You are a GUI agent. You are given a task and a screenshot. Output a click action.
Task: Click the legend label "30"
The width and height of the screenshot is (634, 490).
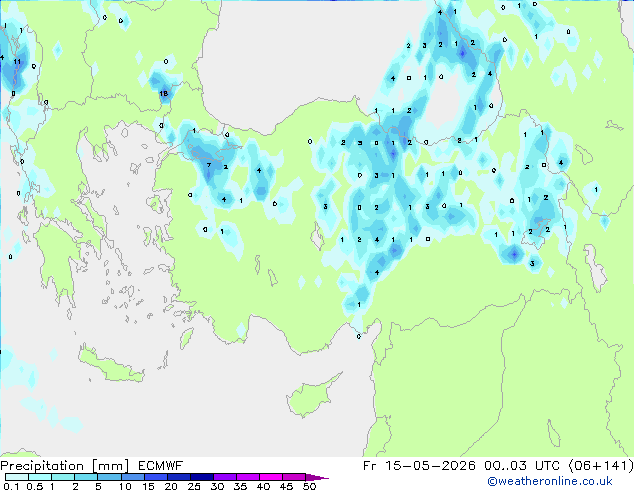pos(217,486)
